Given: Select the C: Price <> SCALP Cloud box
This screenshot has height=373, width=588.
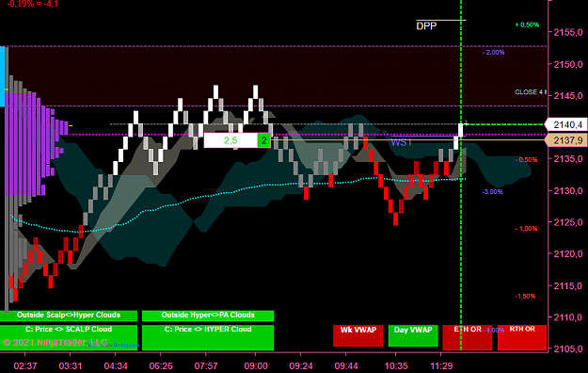Looking at the screenshot, I should point(69,337).
